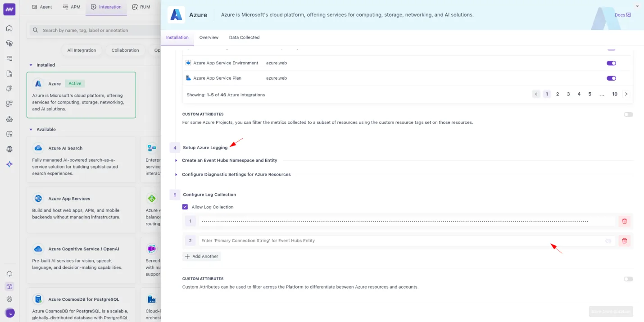Screen dimensions: 644x322
Task: Go to page 10 of Azure Integrations
Action: coord(615,94)
